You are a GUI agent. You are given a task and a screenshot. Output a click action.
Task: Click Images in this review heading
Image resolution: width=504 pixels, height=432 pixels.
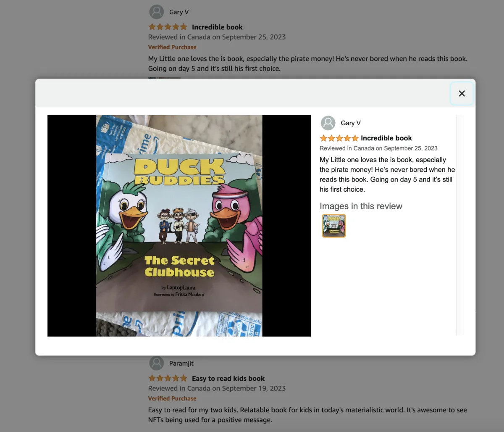(361, 206)
